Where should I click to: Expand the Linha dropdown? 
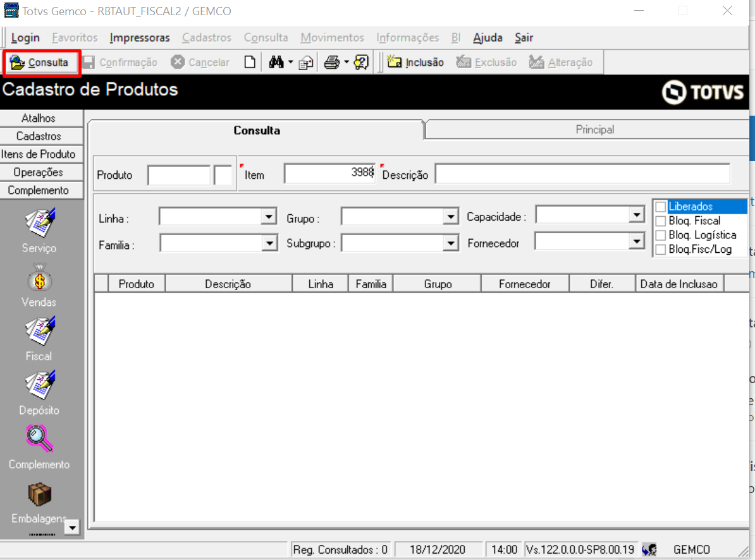coord(269,217)
